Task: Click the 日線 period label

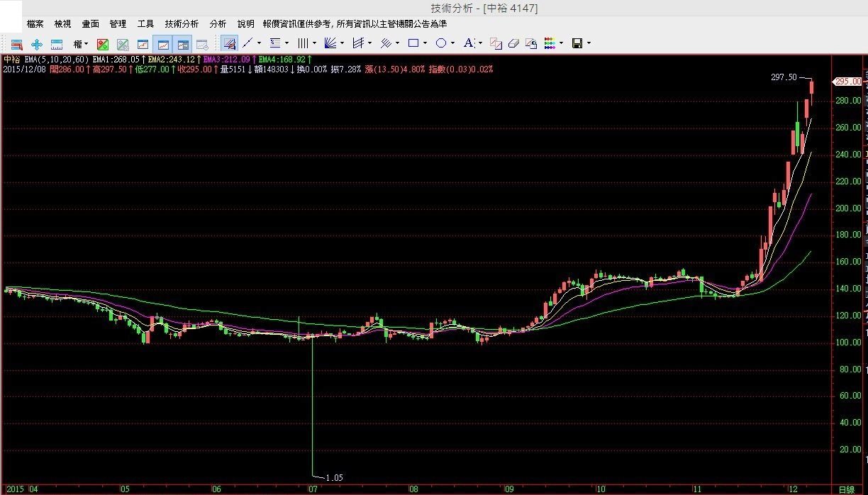Action: 846,489
